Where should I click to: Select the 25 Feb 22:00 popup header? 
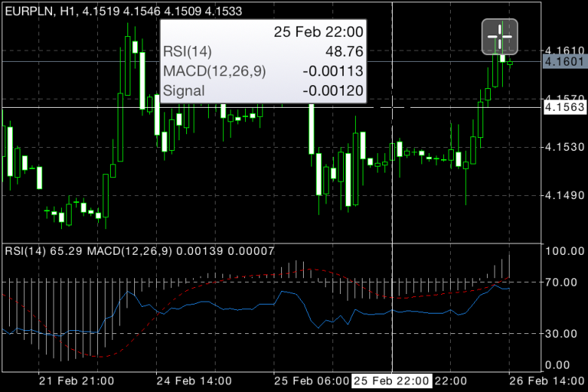[318, 32]
